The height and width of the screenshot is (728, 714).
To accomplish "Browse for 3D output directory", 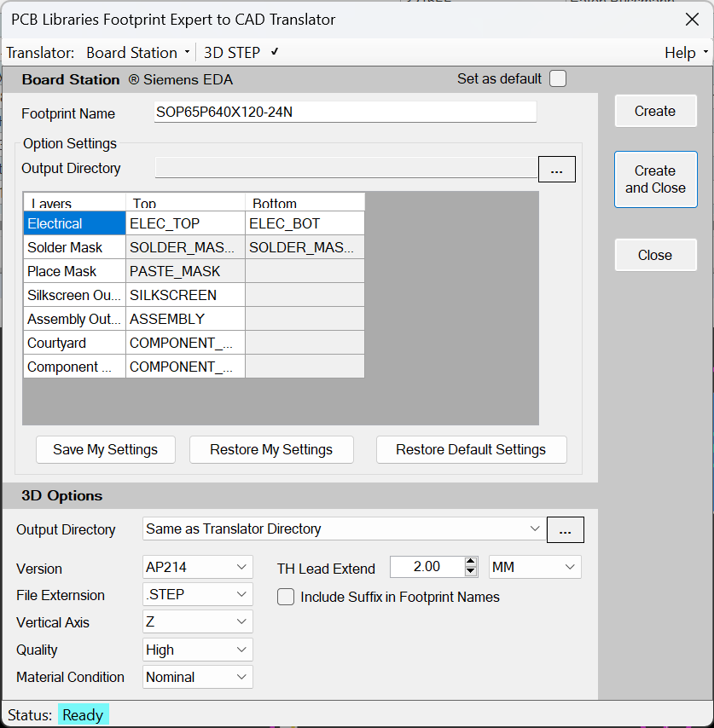I will (565, 529).
